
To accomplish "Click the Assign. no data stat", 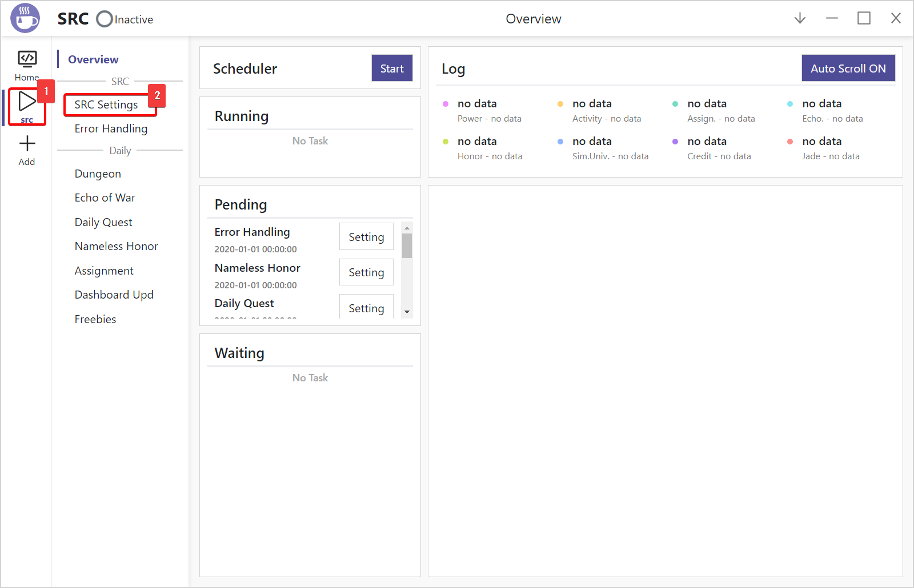I will (x=714, y=110).
